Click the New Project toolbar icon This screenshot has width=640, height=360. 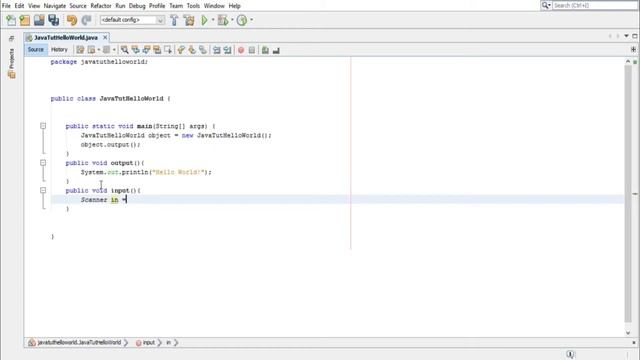pyautogui.click(x=25, y=20)
